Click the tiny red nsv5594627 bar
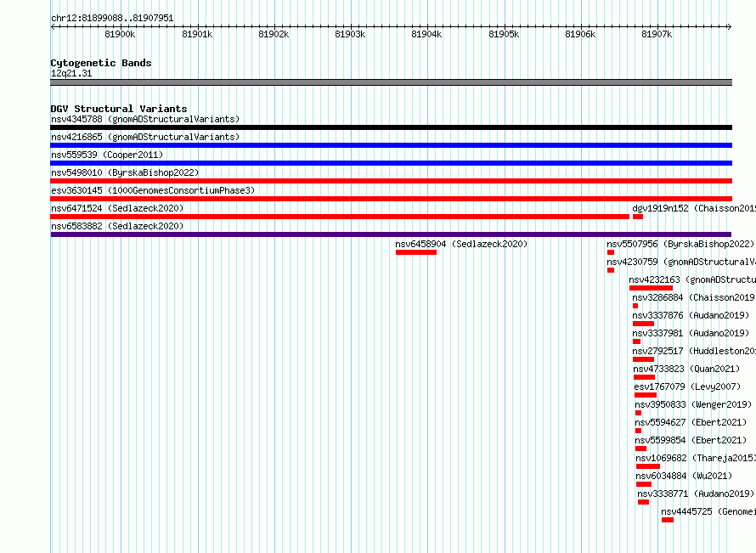 639,431
